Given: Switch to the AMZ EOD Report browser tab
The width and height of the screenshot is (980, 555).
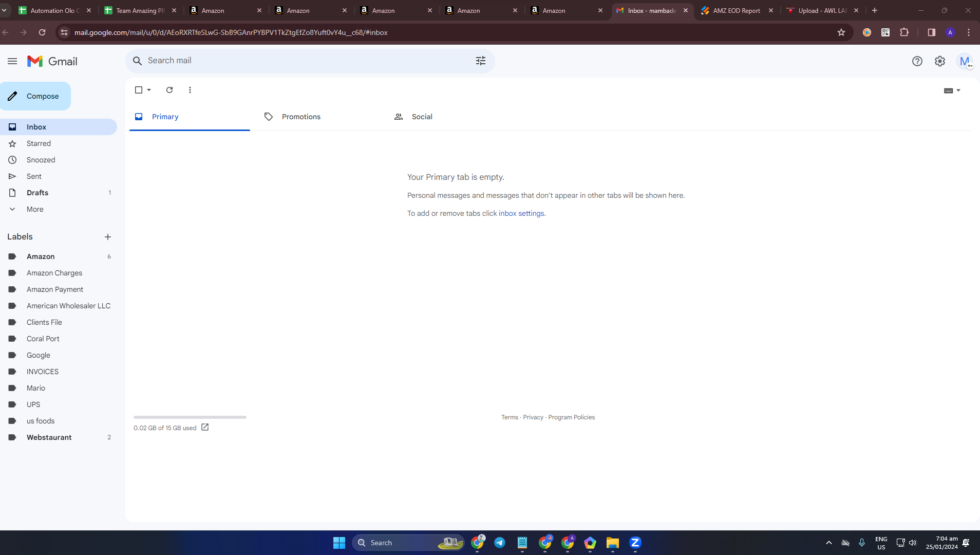Looking at the screenshot, I should point(737,10).
